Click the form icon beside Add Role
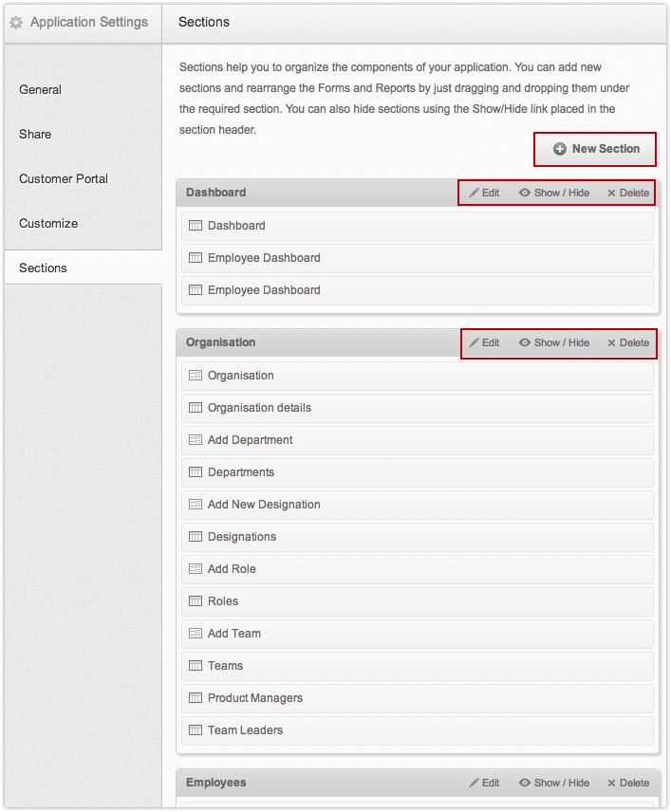 click(196, 569)
